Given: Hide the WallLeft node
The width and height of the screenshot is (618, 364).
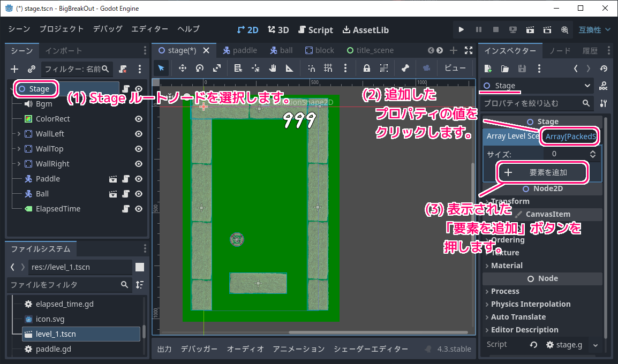Looking at the screenshot, I should [x=139, y=134].
